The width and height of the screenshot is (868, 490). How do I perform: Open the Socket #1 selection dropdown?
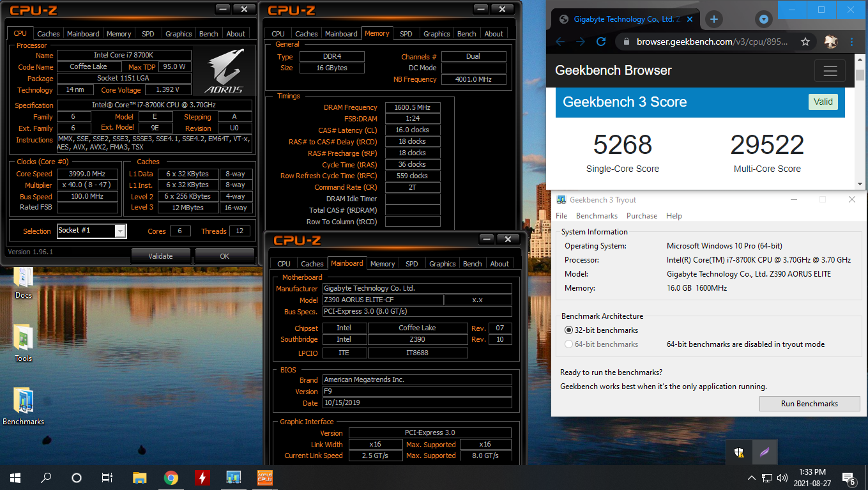pos(120,231)
